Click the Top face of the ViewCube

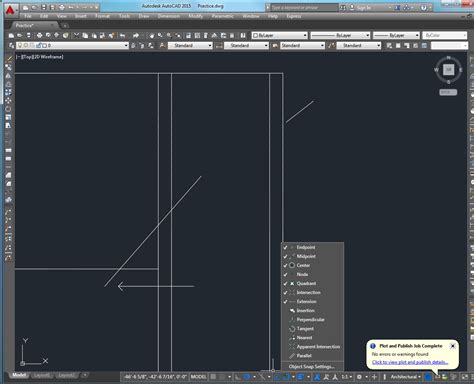pyautogui.click(x=448, y=70)
